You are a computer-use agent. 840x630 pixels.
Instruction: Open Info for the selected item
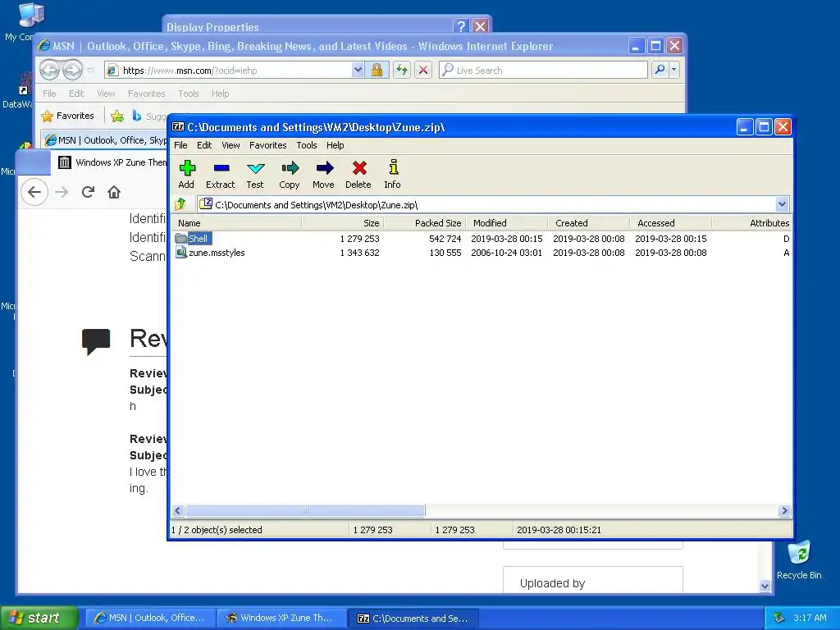point(393,175)
